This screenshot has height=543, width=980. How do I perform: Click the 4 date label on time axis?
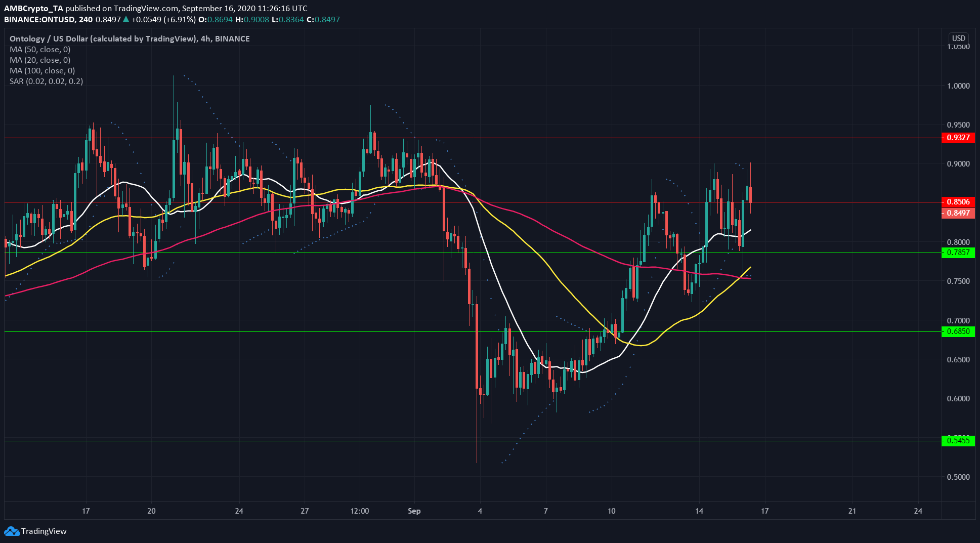[480, 511]
